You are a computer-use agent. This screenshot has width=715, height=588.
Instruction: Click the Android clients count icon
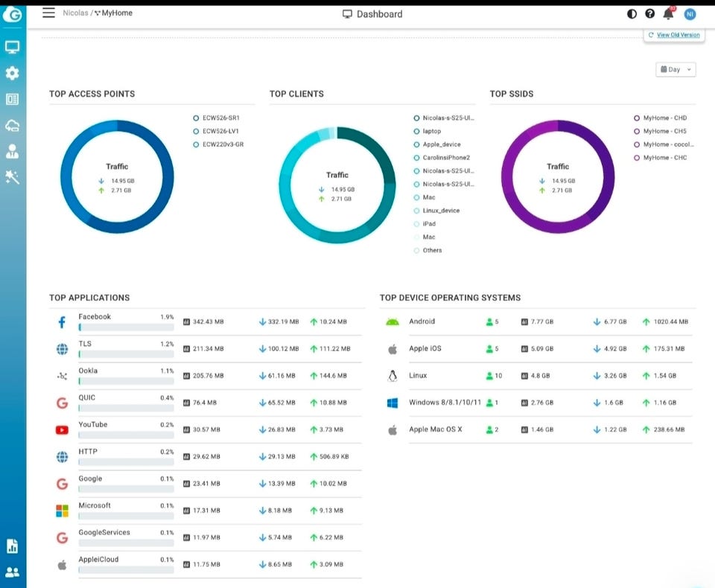489,322
